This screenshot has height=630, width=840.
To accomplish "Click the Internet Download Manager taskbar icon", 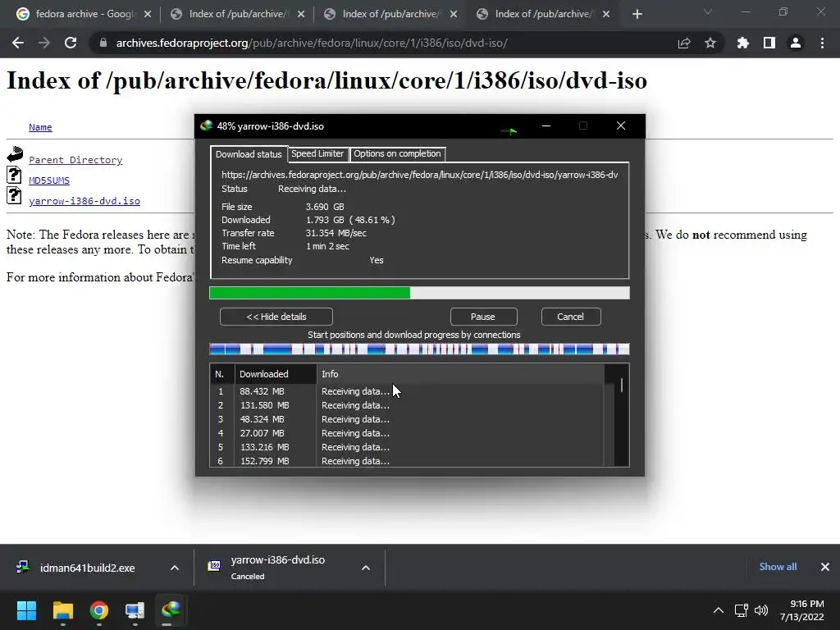I will coord(171,610).
